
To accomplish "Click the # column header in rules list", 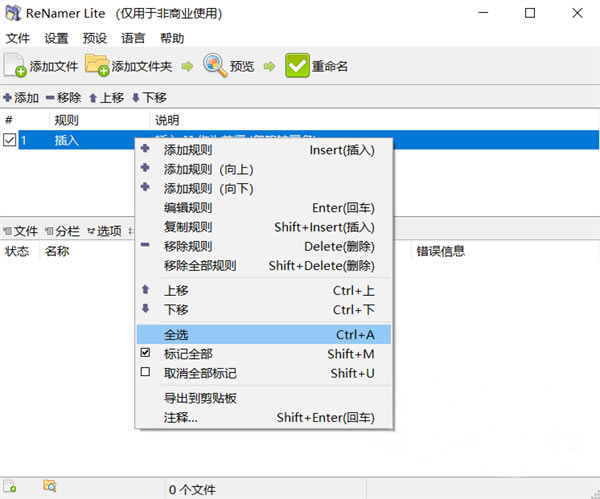I will [x=25, y=121].
